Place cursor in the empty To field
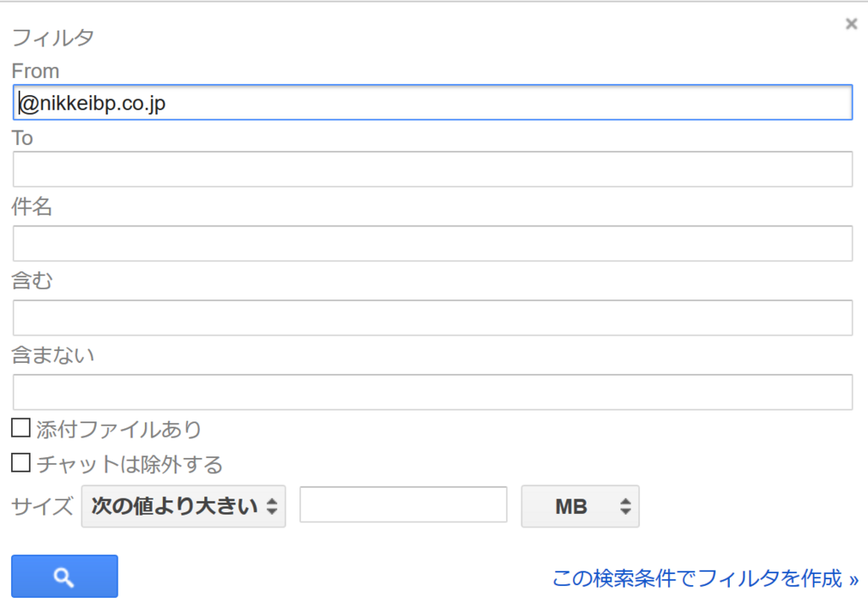Image resolution: width=868 pixels, height=603 pixels. [x=432, y=169]
